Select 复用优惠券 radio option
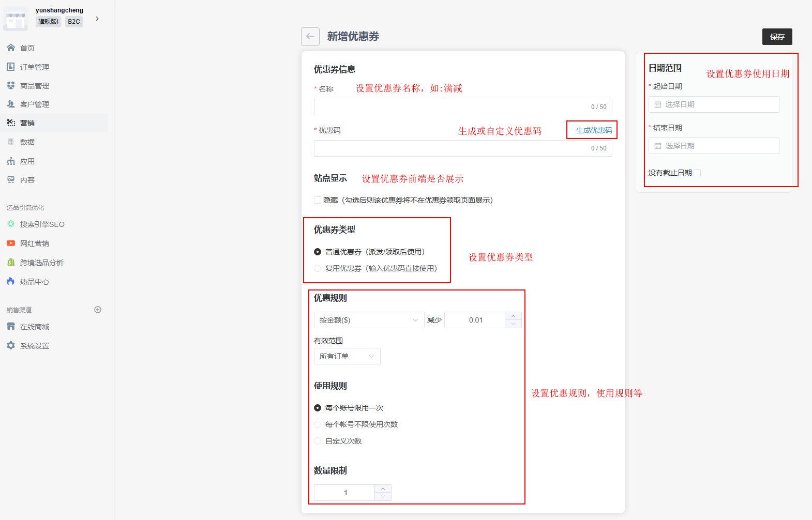 (318, 268)
